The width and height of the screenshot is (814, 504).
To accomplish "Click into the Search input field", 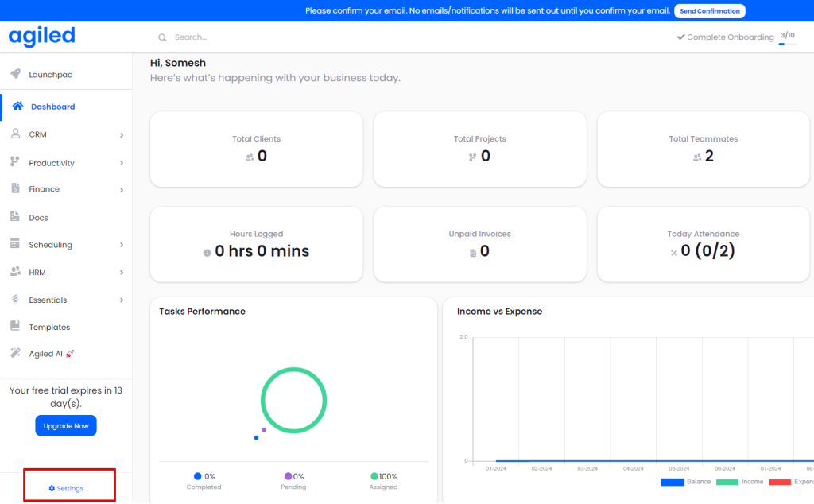I will click(318, 37).
